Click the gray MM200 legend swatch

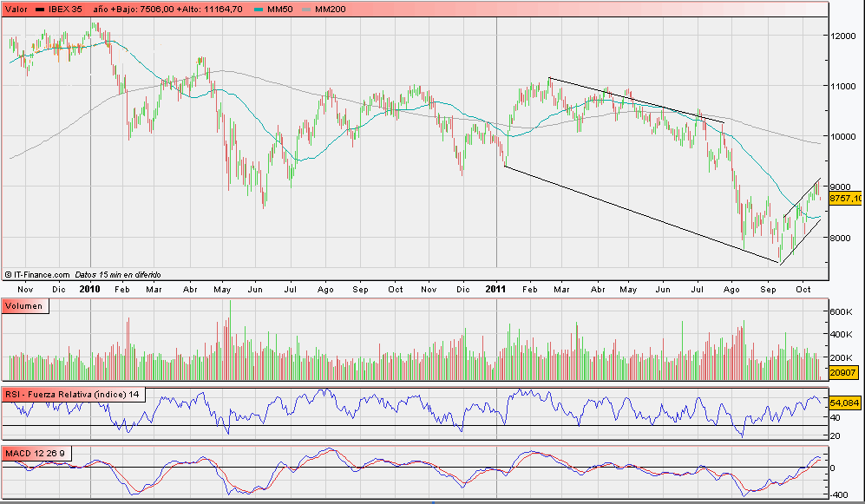click(305, 10)
